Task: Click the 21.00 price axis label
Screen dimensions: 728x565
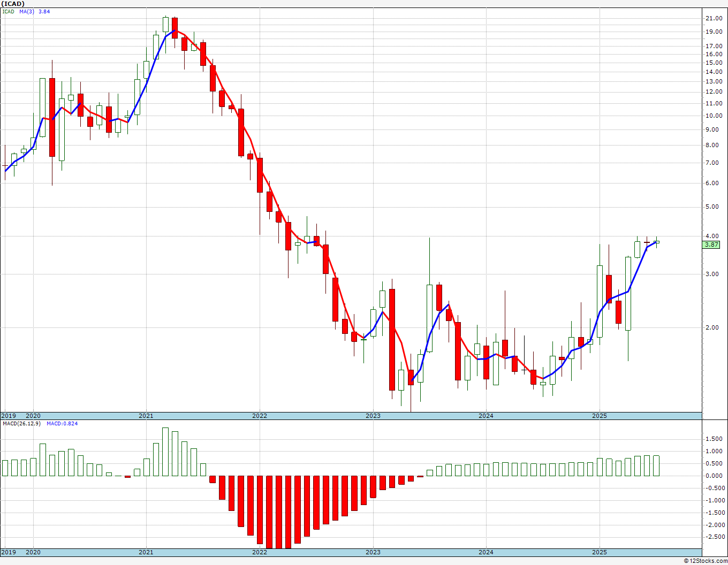Action: [x=714, y=18]
